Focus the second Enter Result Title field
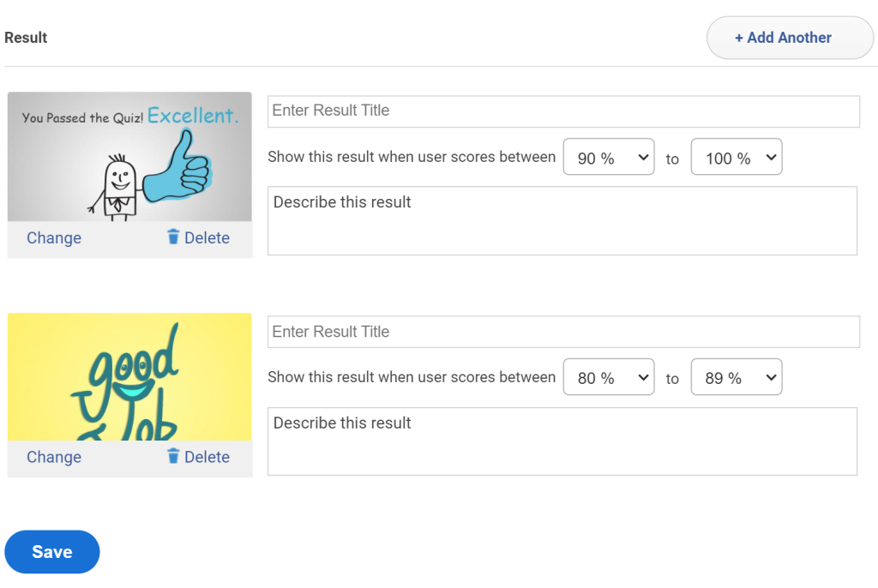Image resolution: width=878 pixels, height=588 pixels. pos(563,332)
